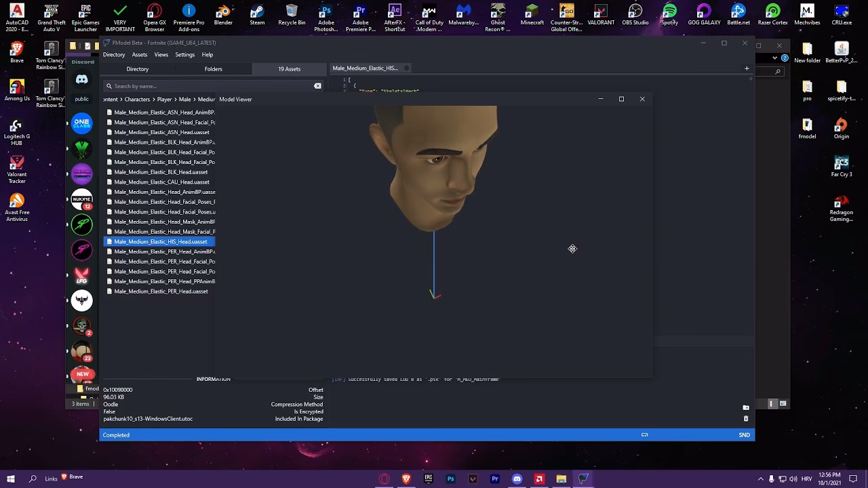Open the output folder icon in FModel
This screenshot has width=868, height=488.
pos(746,408)
